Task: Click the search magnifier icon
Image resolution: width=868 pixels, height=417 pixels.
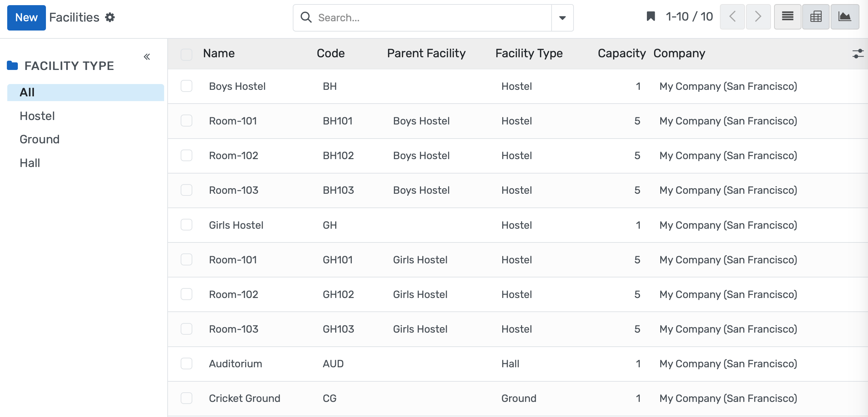Action: coord(306,17)
